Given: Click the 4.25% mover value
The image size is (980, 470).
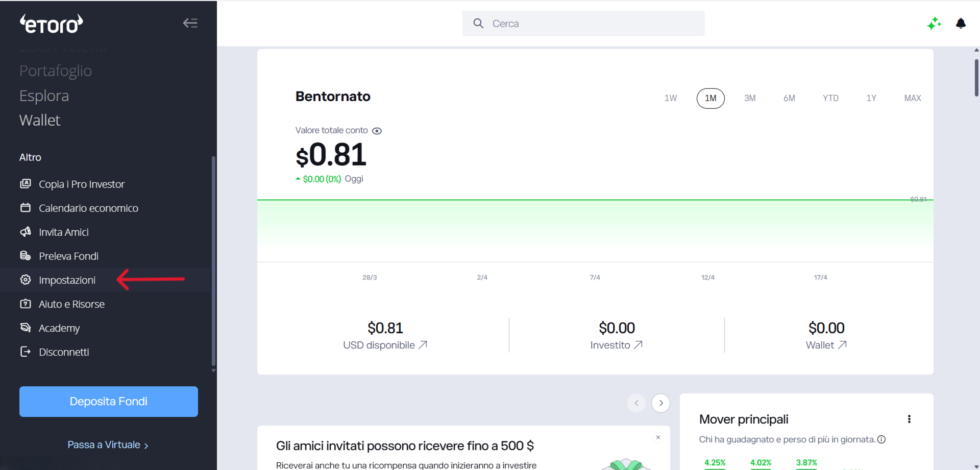Looking at the screenshot, I should point(715,463).
